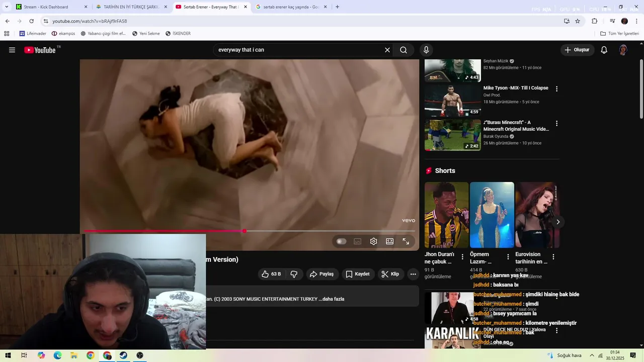The image size is (644, 362).
Task: Open more actions ellipsis under video
Action: point(413,274)
